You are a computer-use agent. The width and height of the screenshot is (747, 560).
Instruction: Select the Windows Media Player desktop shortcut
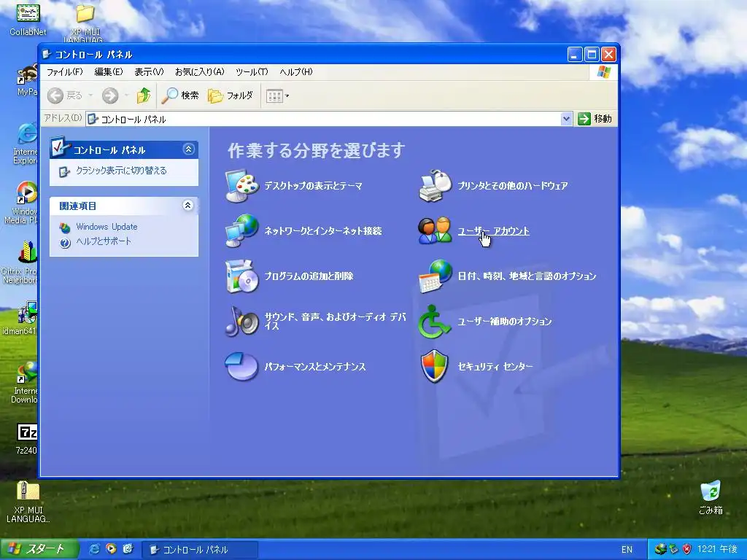[23, 203]
